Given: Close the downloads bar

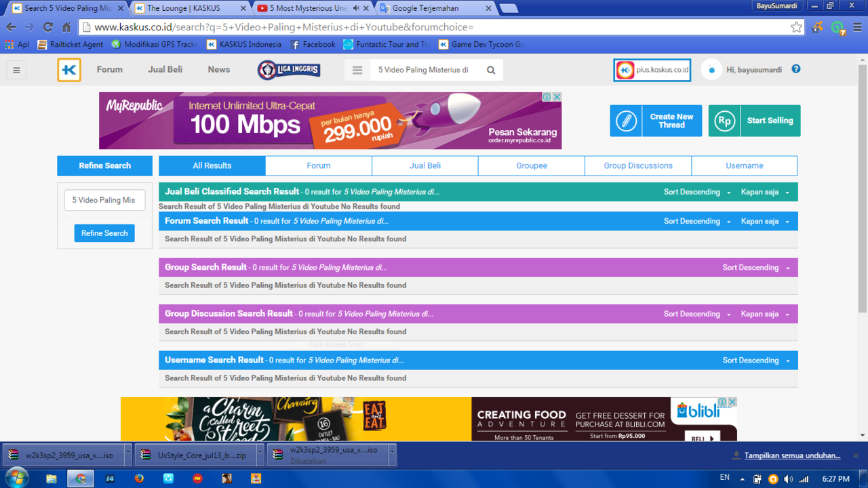Looking at the screenshot, I should tap(856, 455).
